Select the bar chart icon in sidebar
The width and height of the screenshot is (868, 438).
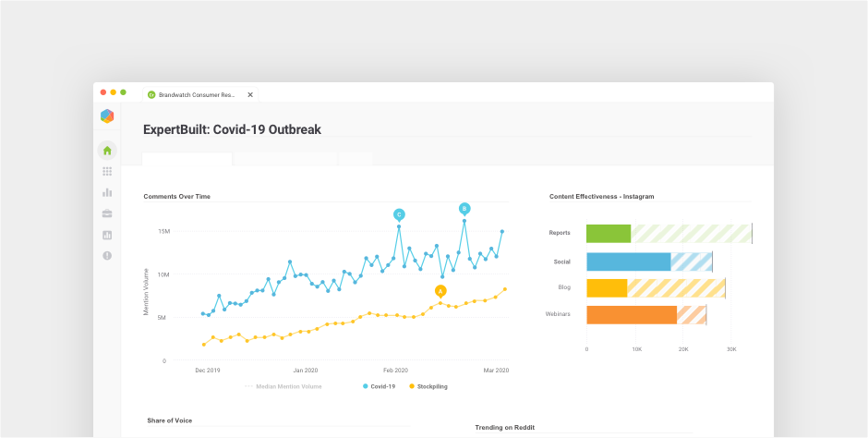107,192
